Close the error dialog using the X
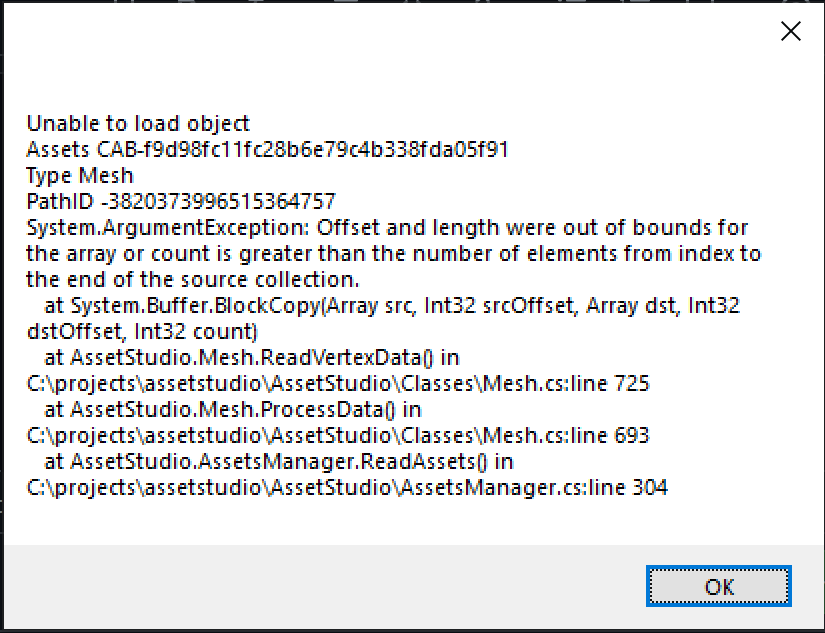 (790, 31)
